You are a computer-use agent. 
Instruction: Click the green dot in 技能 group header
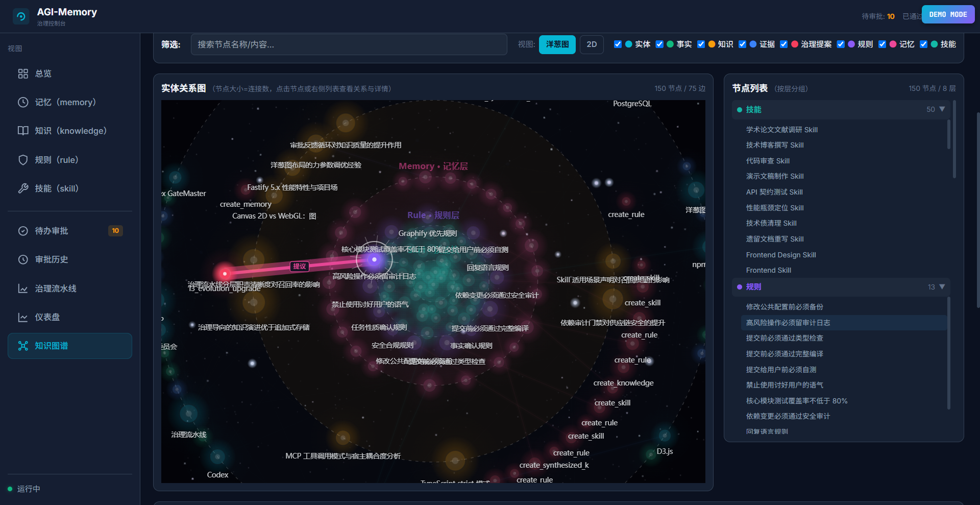739,110
